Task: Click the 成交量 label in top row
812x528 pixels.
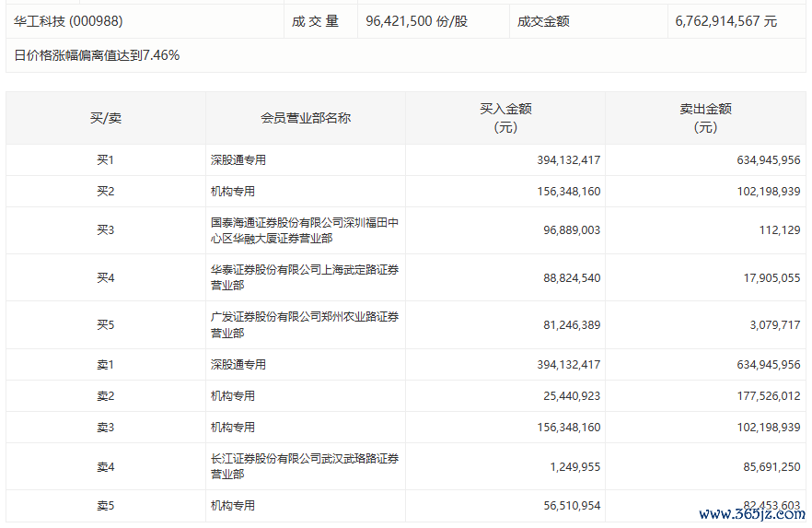Action: click(x=316, y=20)
